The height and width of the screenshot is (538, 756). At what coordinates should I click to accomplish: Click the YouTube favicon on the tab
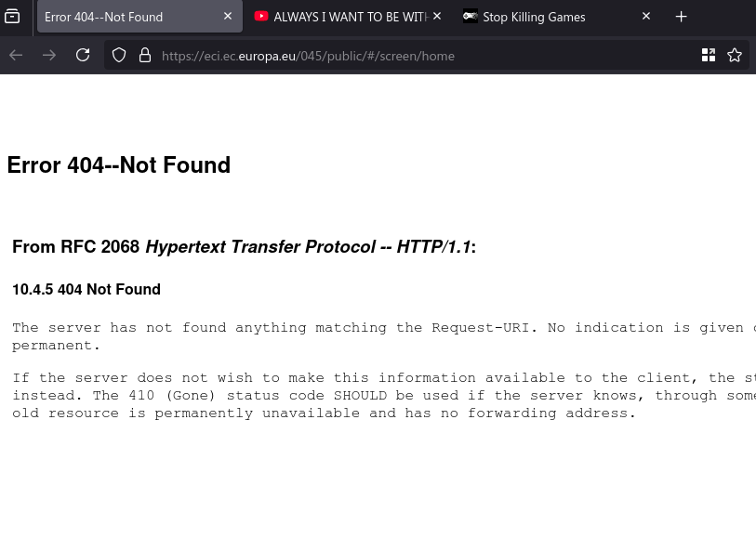[261, 17]
